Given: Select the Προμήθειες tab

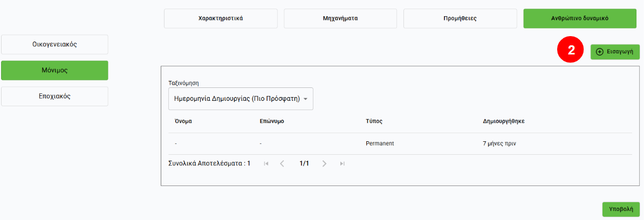Looking at the screenshot, I should (460, 18).
